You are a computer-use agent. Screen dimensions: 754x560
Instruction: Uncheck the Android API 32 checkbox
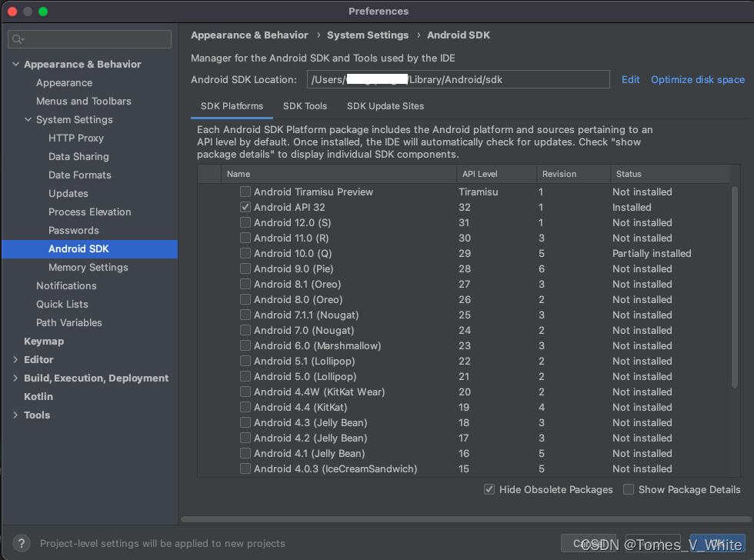[245, 207]
